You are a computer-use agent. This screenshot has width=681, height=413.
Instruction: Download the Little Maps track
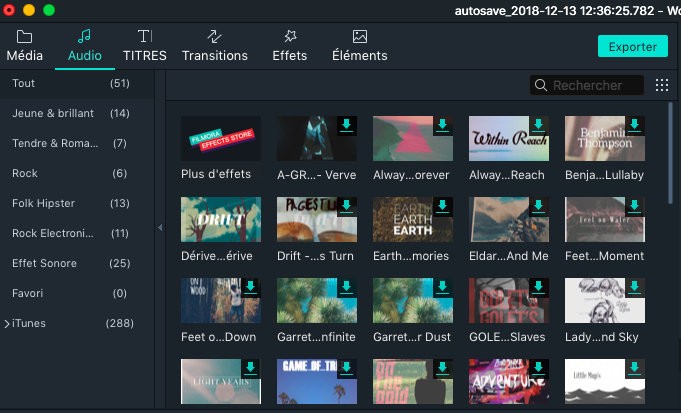635,368
